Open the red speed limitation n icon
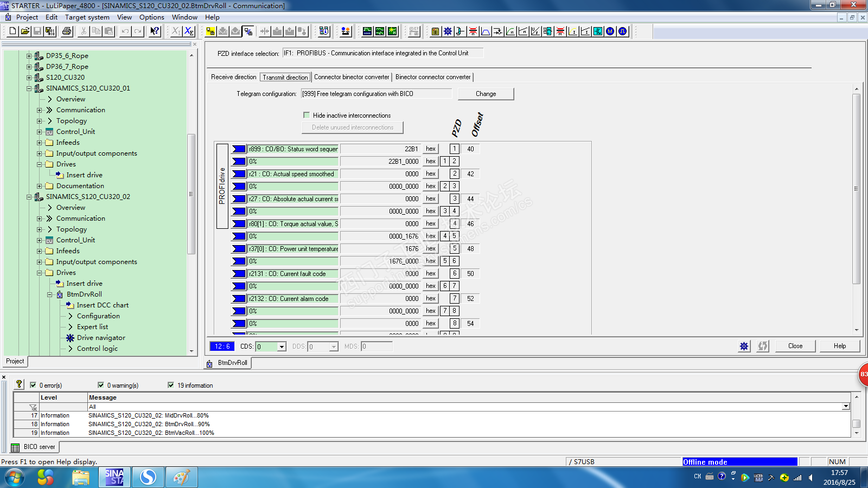This screenshot has width=868, height=488. click(x=473, y=31)
